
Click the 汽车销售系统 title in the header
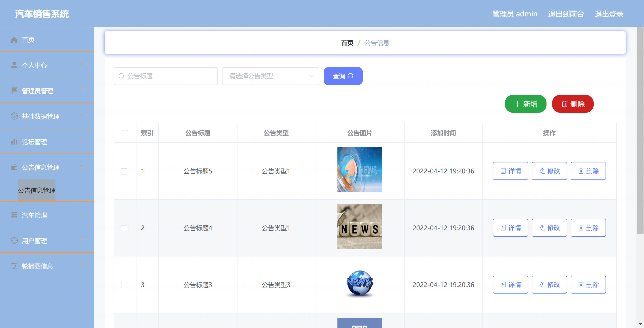(42, 14)
